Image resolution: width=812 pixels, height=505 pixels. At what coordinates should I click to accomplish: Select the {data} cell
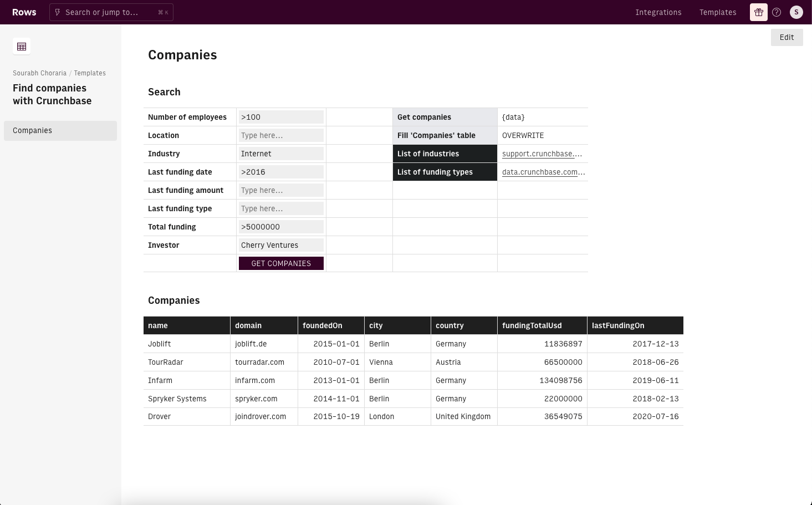coord(543,117)
